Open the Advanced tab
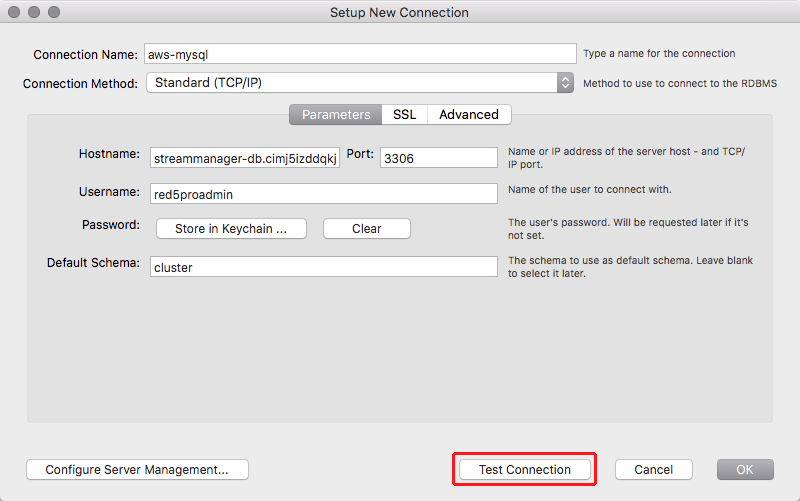Image resolution: width=800 pixels, height=501 pixels. (x=469, y=114)
